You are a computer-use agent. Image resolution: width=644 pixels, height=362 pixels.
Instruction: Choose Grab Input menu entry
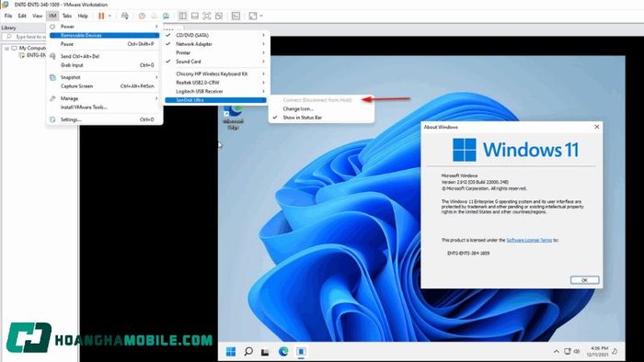coord(104,65)
